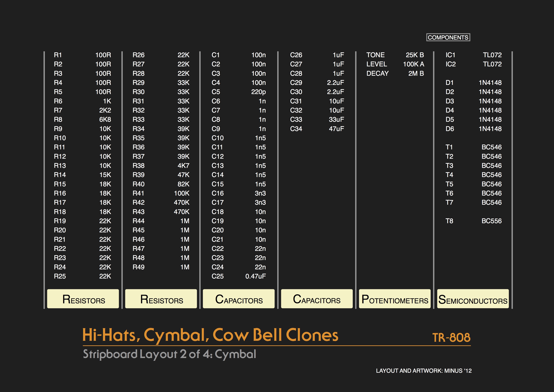Click the C34 47uF capacitor entry
The width and height of the screenshot is (554, 392).
coord(317,129)
